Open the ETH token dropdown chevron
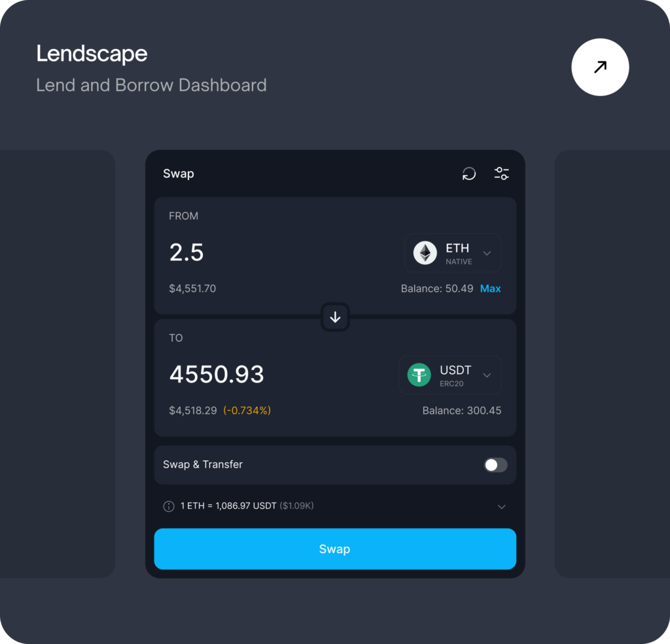 click(487, 253)
